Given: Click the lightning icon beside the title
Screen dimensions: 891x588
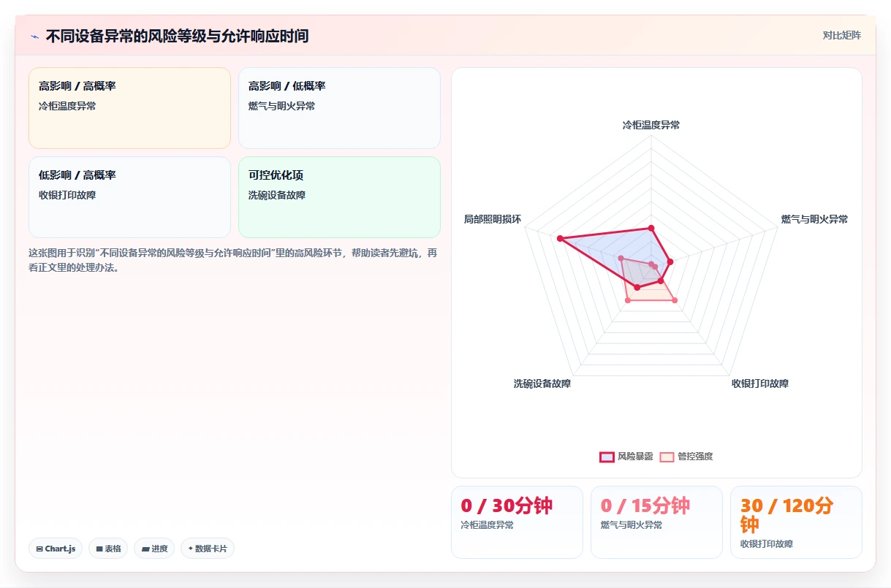Looking at the screenshot, I should click(34, 37).
